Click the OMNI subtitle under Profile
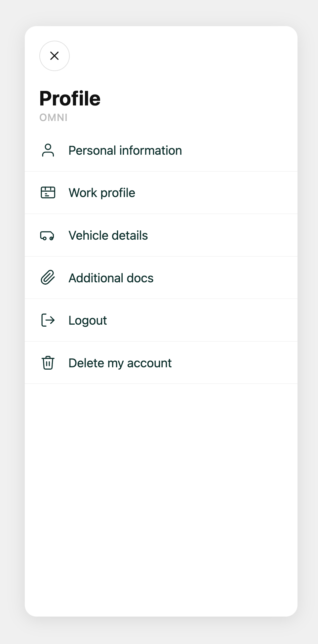 pos(54,117)
